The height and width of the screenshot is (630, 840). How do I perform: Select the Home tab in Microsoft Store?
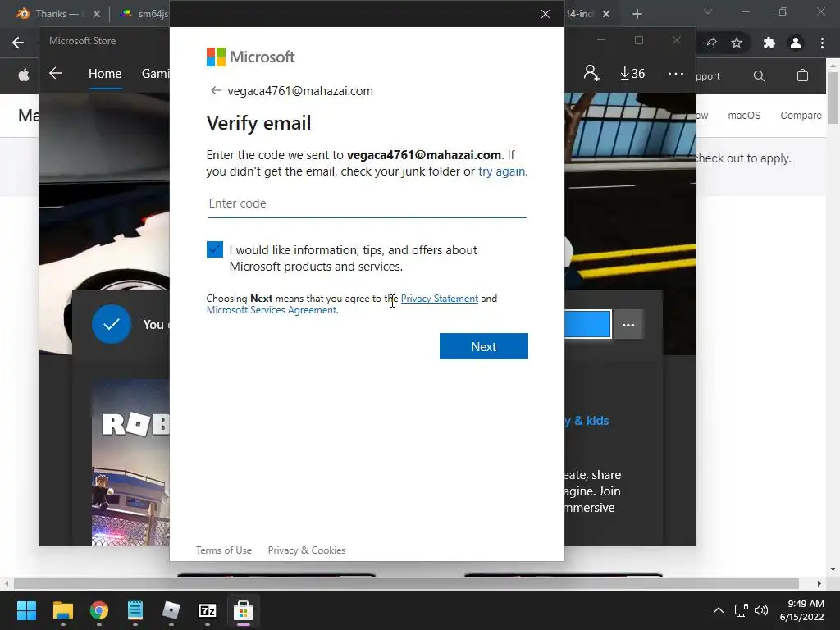pyautogui.click(x=105, y=73)
